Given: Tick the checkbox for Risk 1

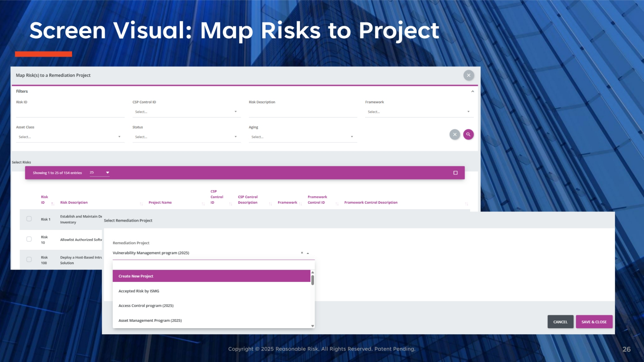Looking at the screenshot, I should 29,219.
